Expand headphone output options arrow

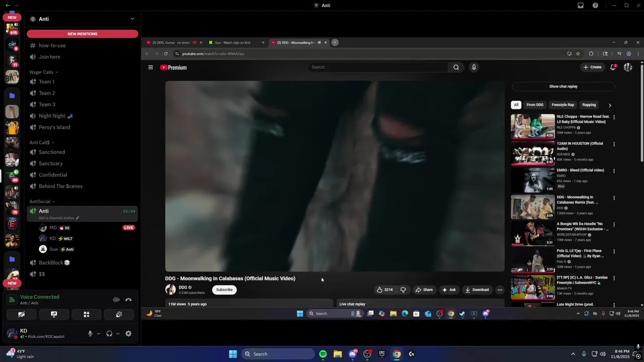pyautogui.click(x=118, y=333)
